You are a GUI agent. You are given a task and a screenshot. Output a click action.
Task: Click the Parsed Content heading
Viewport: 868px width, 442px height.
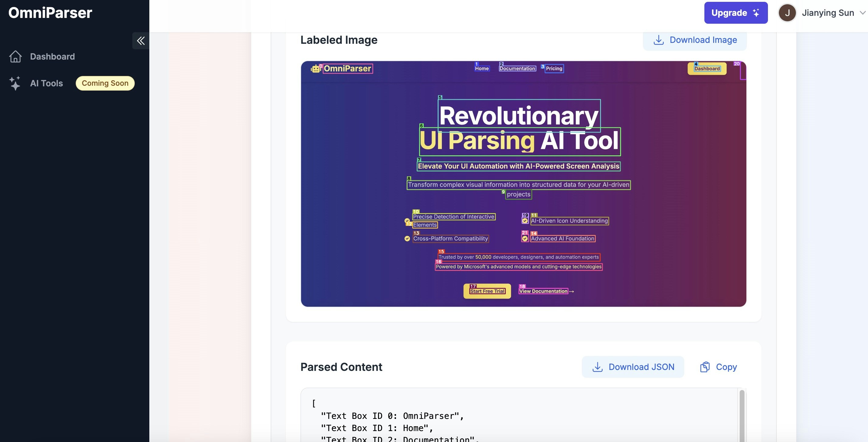[x=341, y=367]
